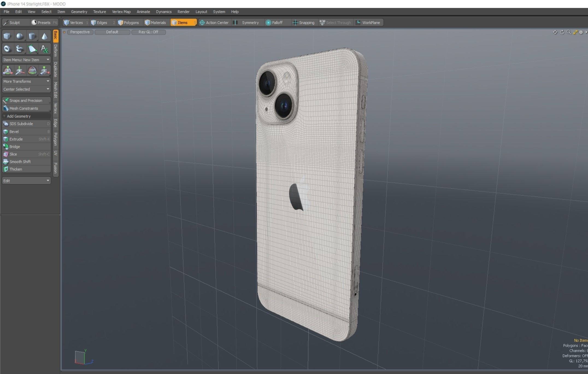Switch to Polygons selection mode

(130, 23)
